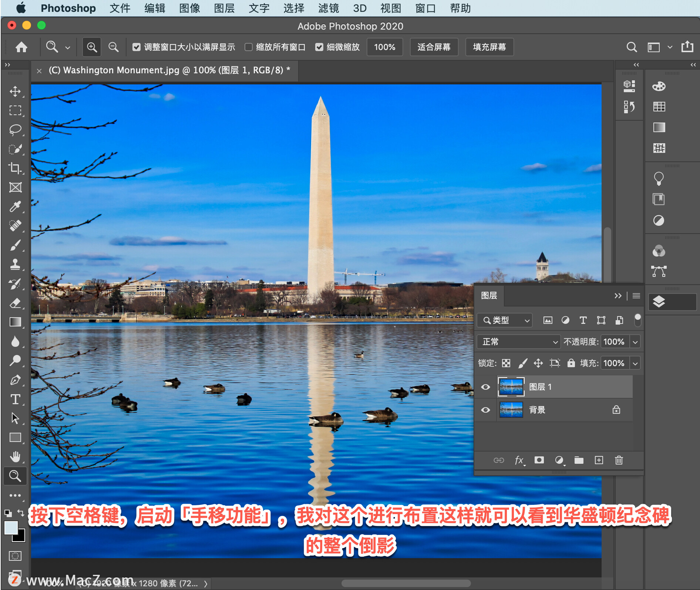Image resolution: width=700 pixels, height=590 pixels.
Task: Click the background color swatch
Action: (x=21, y=537)
